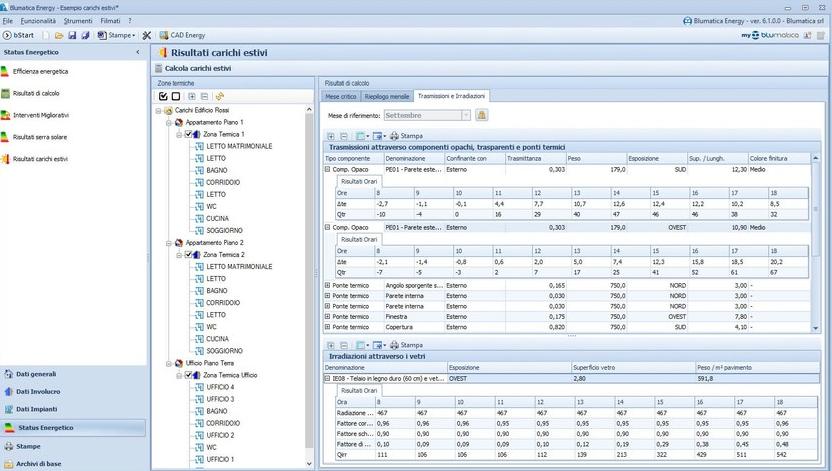Image resolution: width=832 pixels, height=471 pixels.
Task: Click the lock icon beside month field
Action: pyautogui.click(x=481, y=115)
